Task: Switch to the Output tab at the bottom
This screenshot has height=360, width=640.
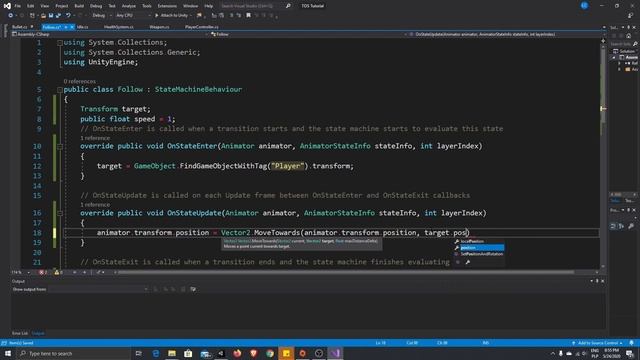Action: pyautogui.click(x=38, y=333)
